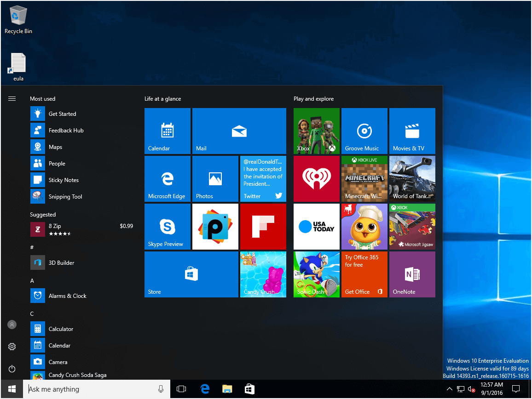The image size is (532, 399).
Task: Click the letter A apps group header
Action: [x=32, y=280]
